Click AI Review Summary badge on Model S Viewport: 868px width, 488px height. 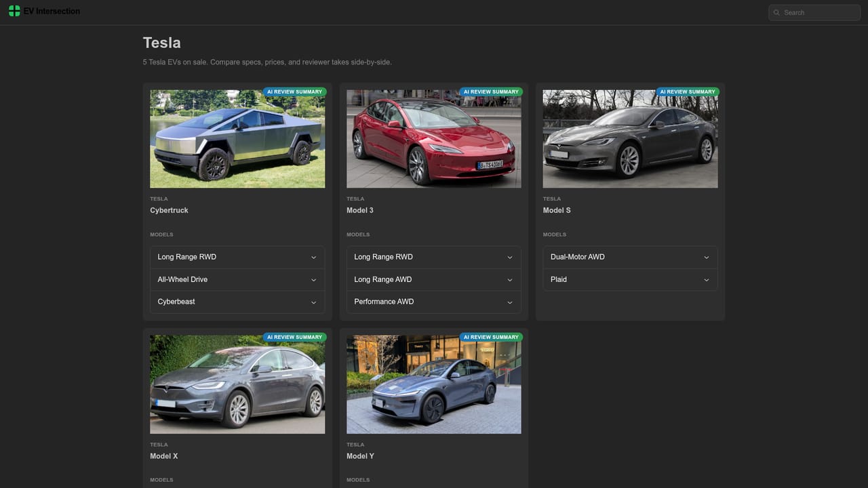688,91
